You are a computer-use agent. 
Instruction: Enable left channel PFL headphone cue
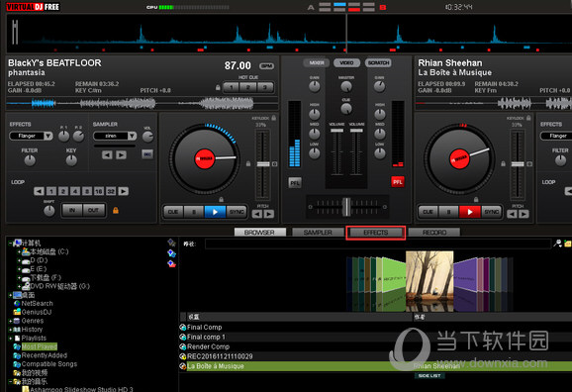(x=295, y=182)
